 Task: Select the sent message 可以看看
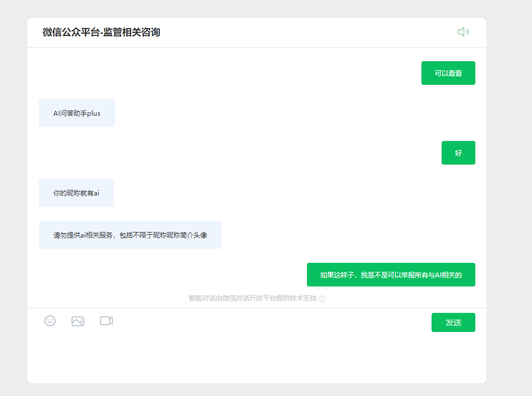click(448, 73)
